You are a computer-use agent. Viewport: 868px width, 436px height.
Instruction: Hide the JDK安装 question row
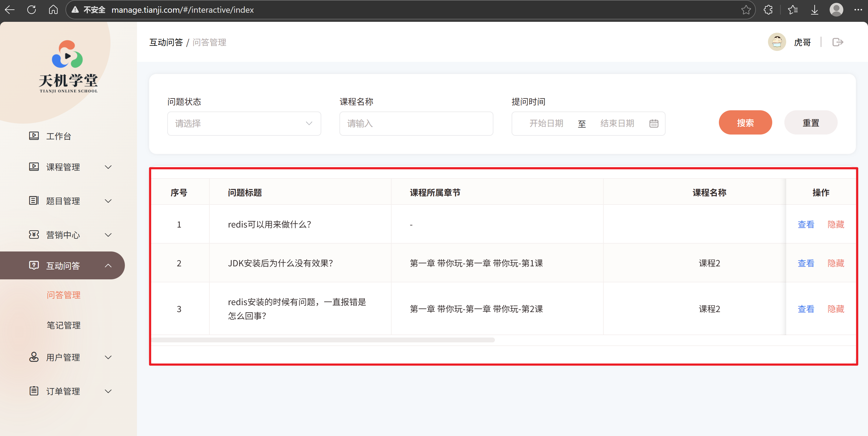(835, 263)
